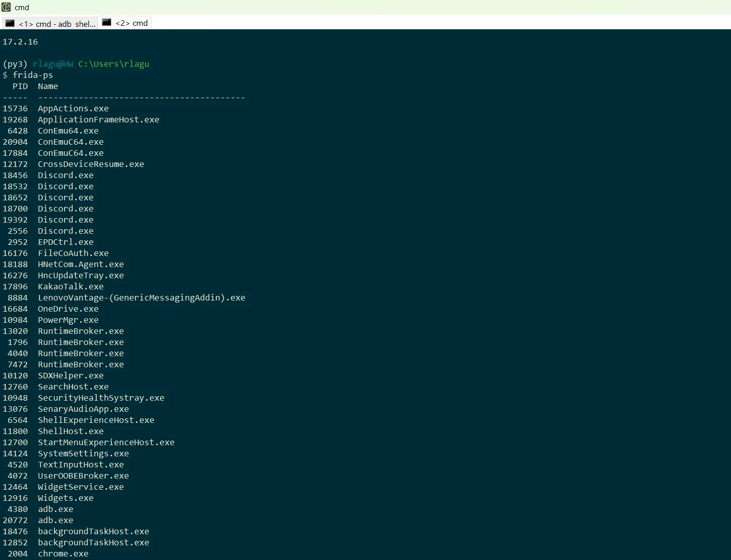The image size is (731, 560).
Task: Click the 'StartMenuExperienceHost.exe' entry
Action: point(106,442)
